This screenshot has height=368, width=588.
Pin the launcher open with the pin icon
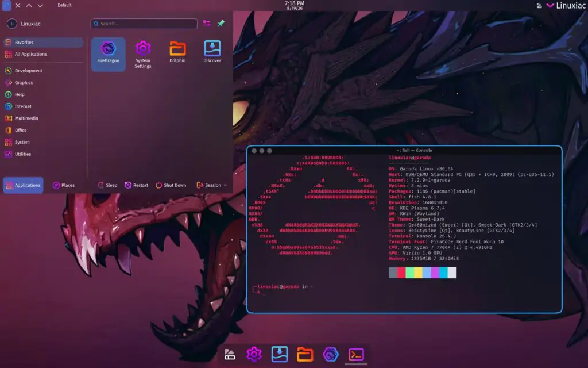pos(221,23)
